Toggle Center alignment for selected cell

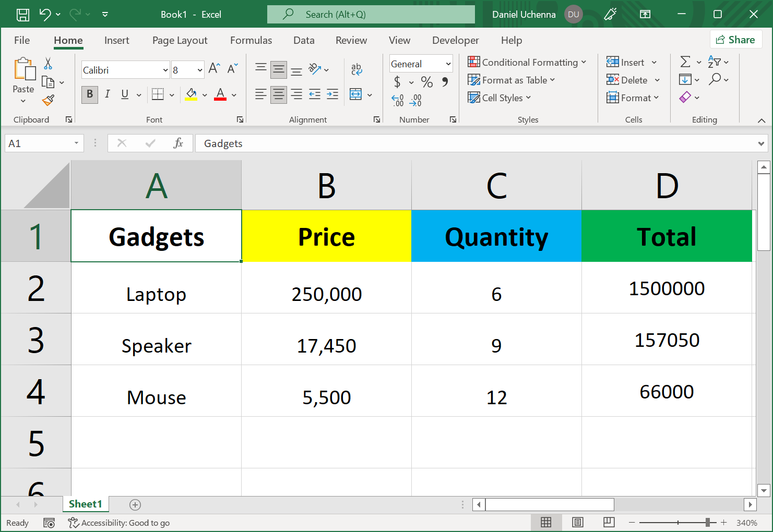coord(278,94)
